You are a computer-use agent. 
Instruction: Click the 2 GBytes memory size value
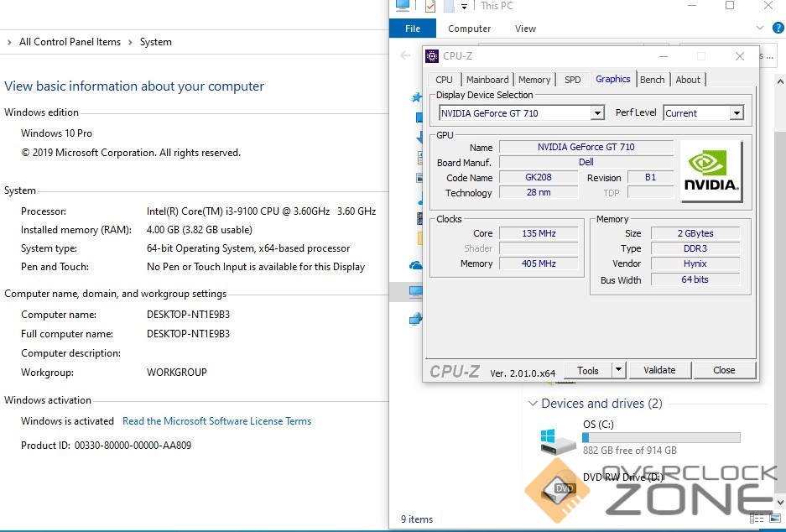695,233
